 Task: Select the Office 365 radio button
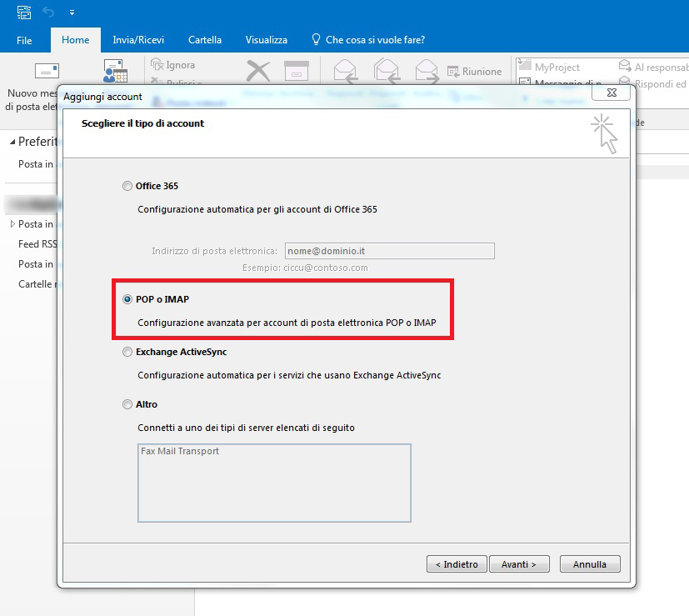coord(127,186)
